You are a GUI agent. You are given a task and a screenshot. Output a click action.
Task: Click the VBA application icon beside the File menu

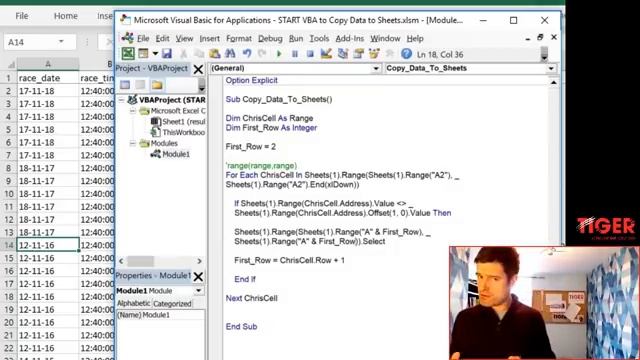point(127,38)
